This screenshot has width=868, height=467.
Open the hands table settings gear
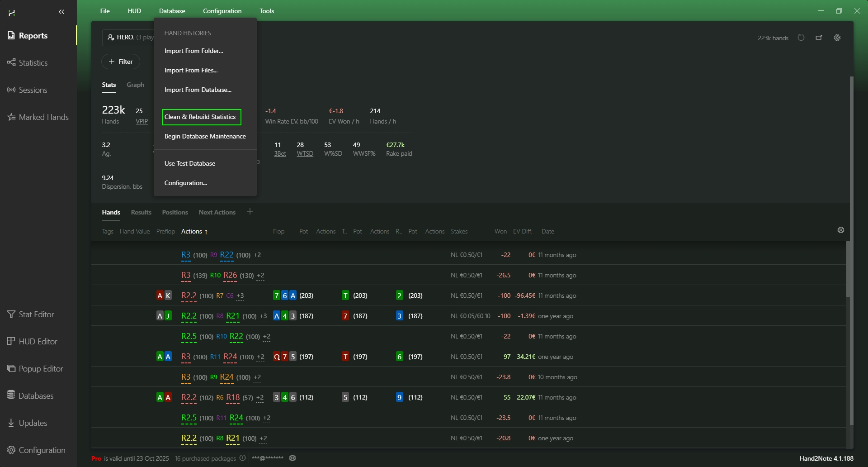pos(841,230)
